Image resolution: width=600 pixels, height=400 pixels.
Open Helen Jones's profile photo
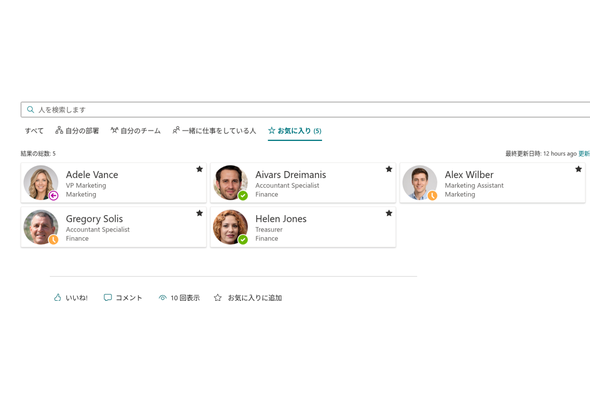tap(230, 227)
